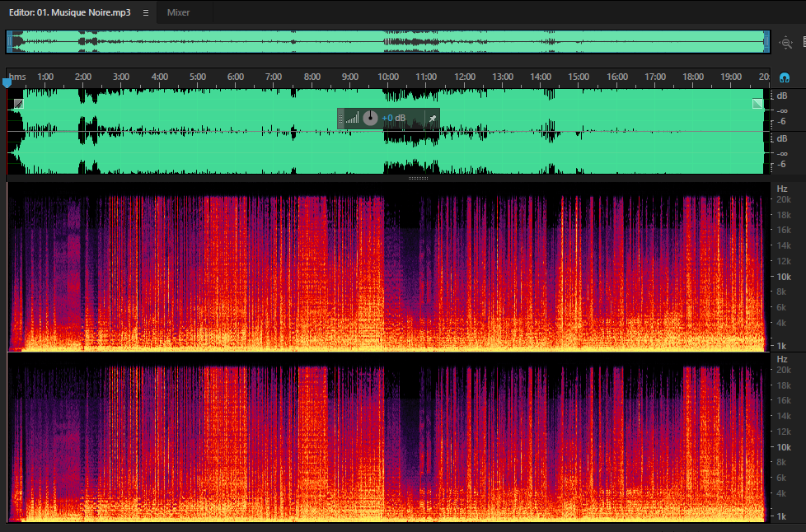This screenshot has width=806, height=532.
Task: Open the Editor panel hamburger menu
Action: [146, 13]
